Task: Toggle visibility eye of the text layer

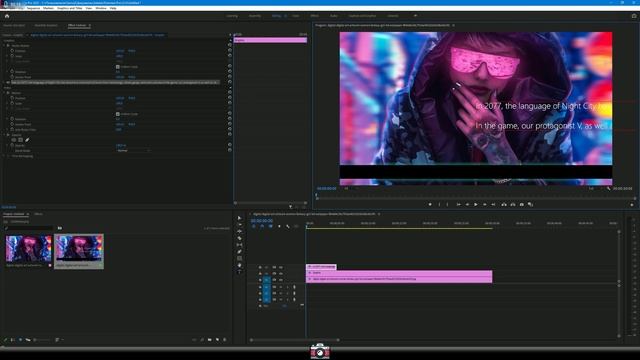Action: [x=8, y=82]
